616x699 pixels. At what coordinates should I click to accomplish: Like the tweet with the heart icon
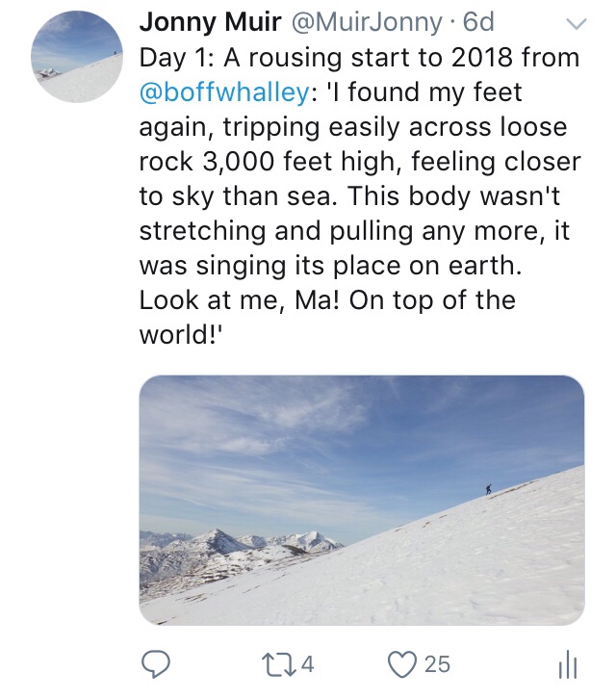[x=403, y=663]
